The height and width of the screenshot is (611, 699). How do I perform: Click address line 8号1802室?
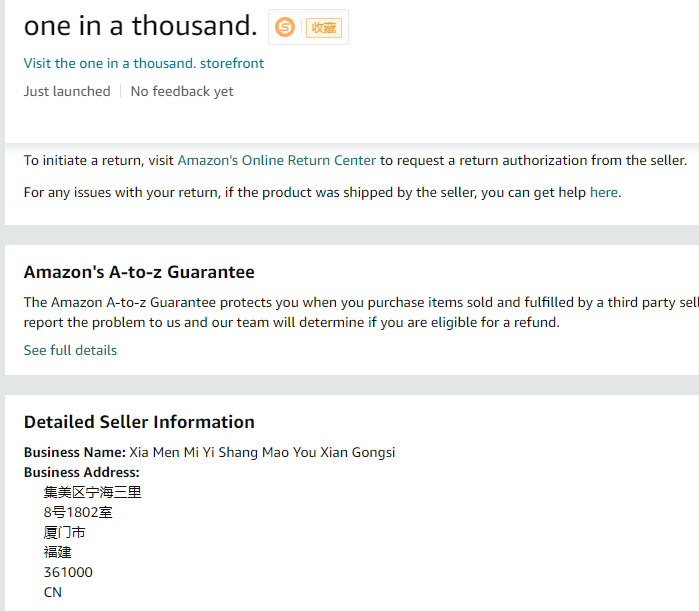tap(78, 512)
